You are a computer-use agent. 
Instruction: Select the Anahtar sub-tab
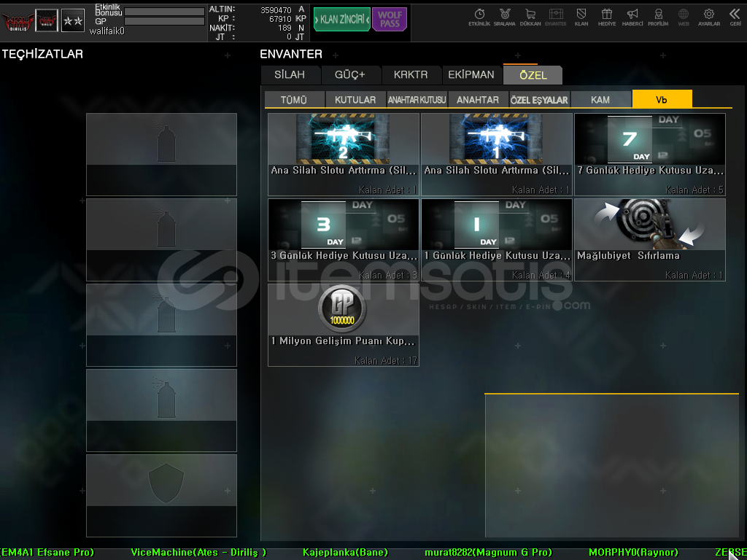pos(478,99)
